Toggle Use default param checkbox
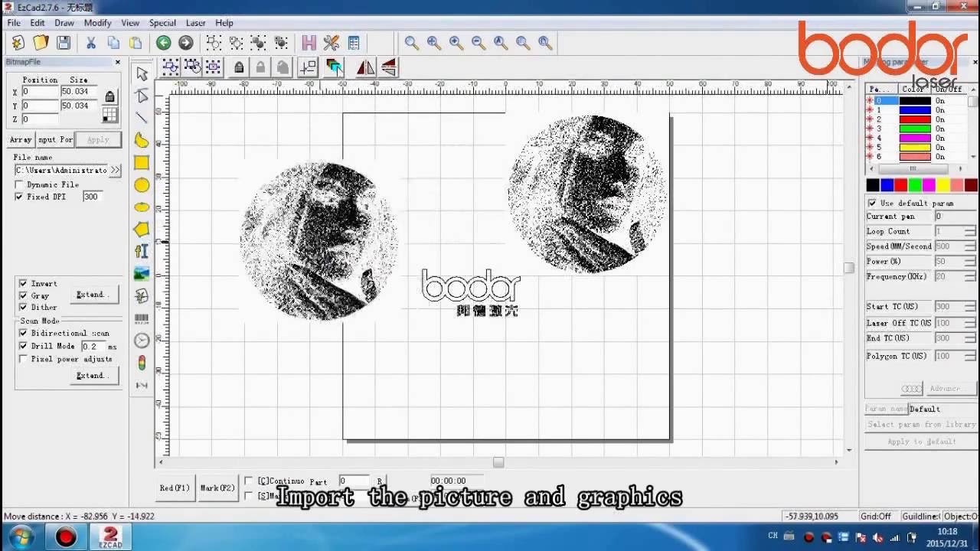The image size is (980, 551). point(872,203)
